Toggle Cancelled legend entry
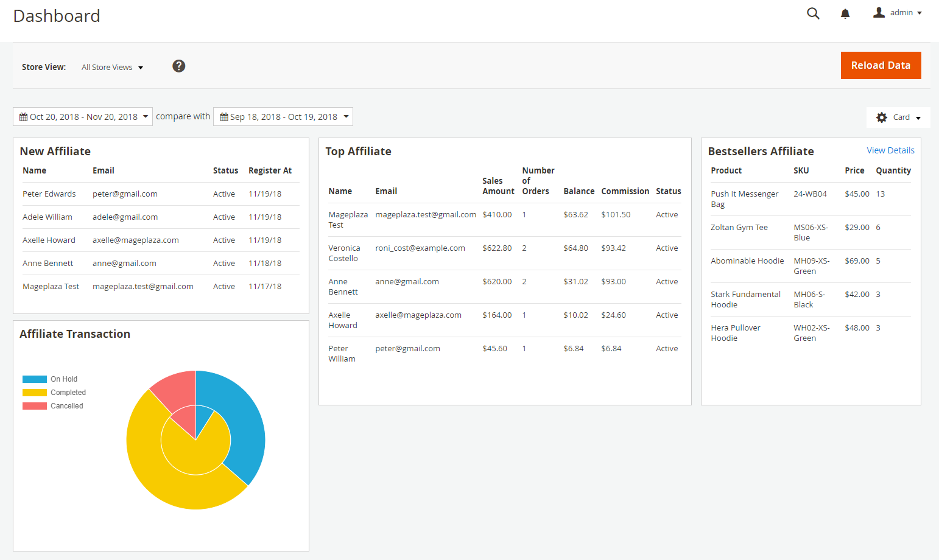939x560 pixels. point(35,406)
